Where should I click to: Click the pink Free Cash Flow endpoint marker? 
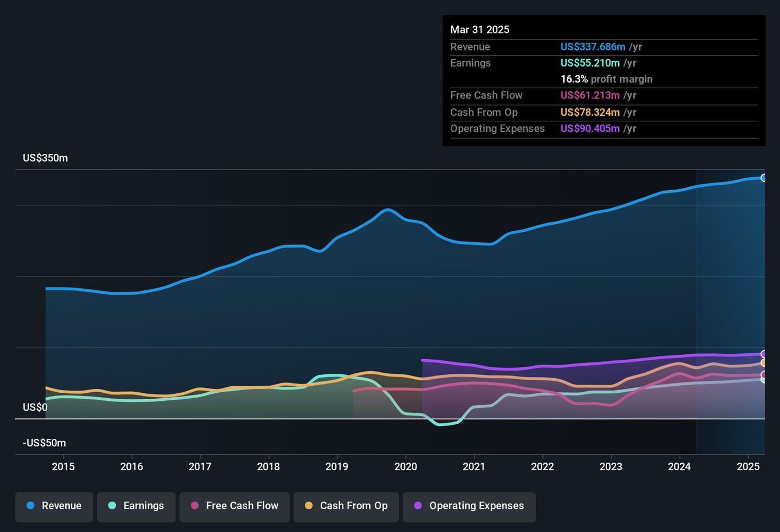pos(763,375)
